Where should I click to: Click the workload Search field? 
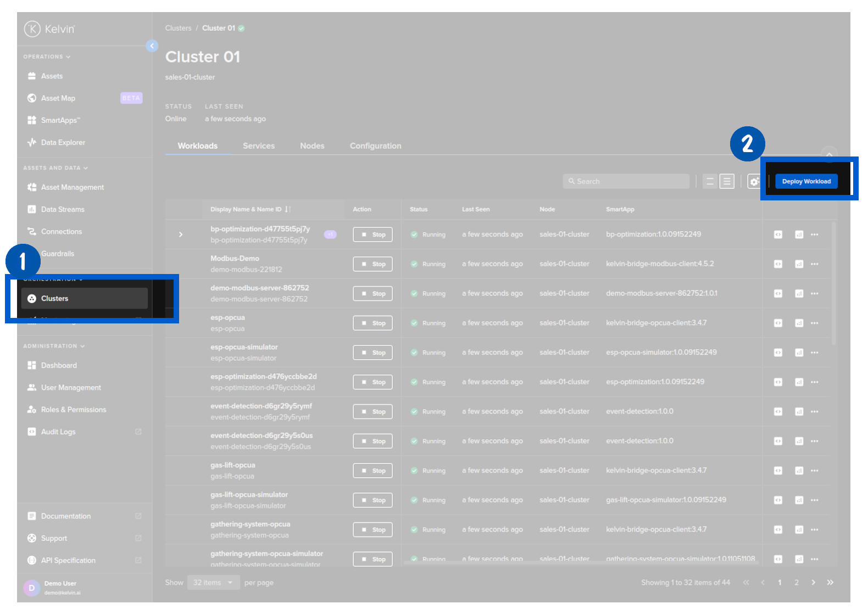[626, 182]
